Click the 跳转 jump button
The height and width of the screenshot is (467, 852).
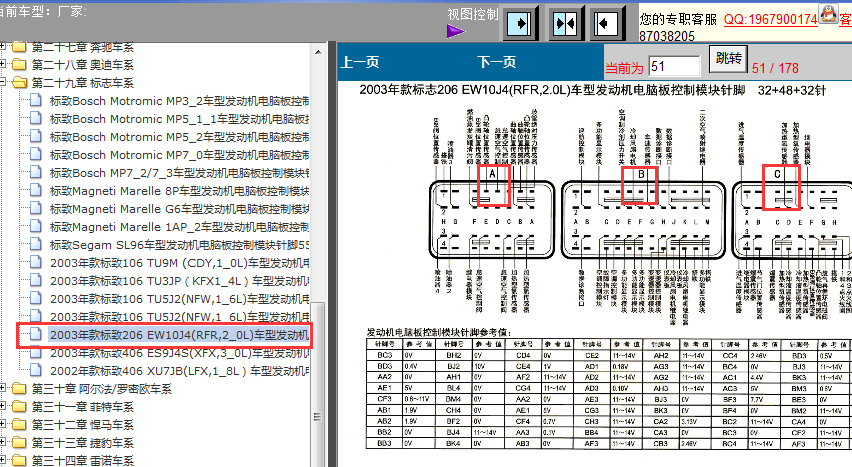(728, 59)
